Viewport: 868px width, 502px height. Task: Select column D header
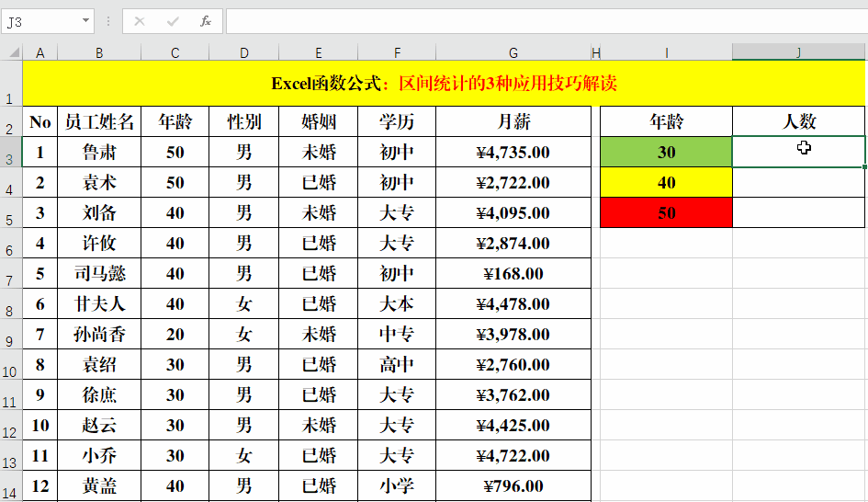coord(244,52)
